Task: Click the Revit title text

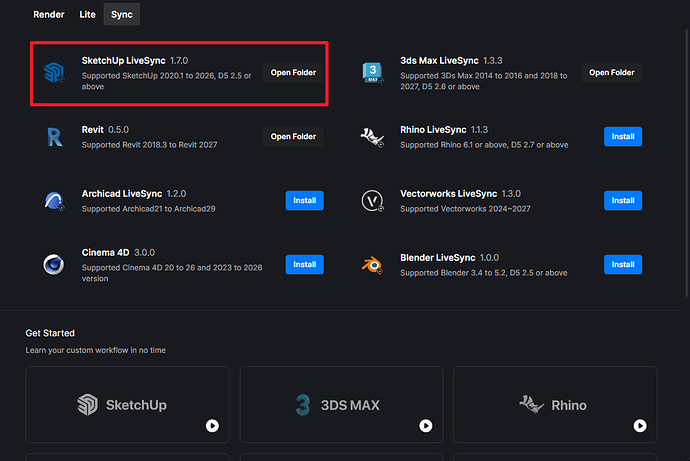Action: click(x=92, y=130)
